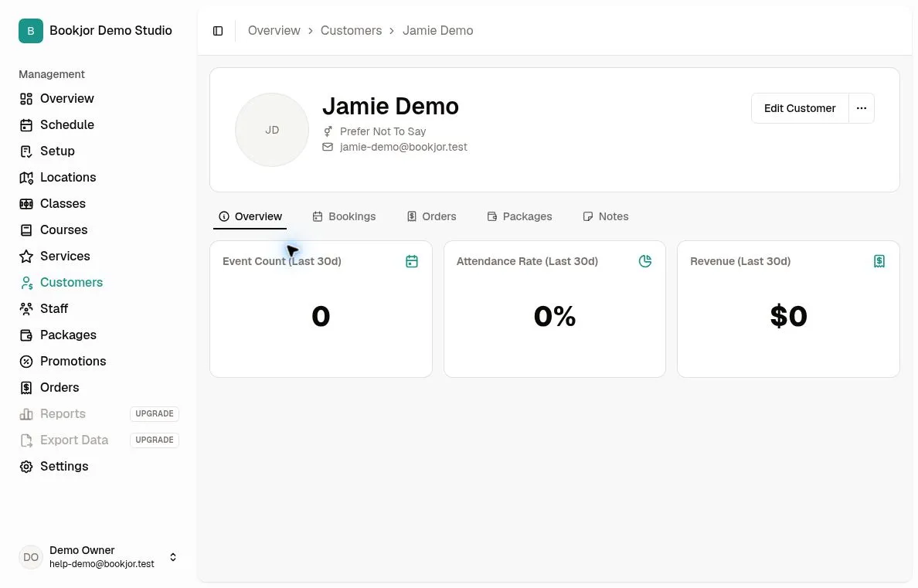
Task: Click the Bookjor Demo Studio title
Action: pyautogui.click(x=110, y=30)
